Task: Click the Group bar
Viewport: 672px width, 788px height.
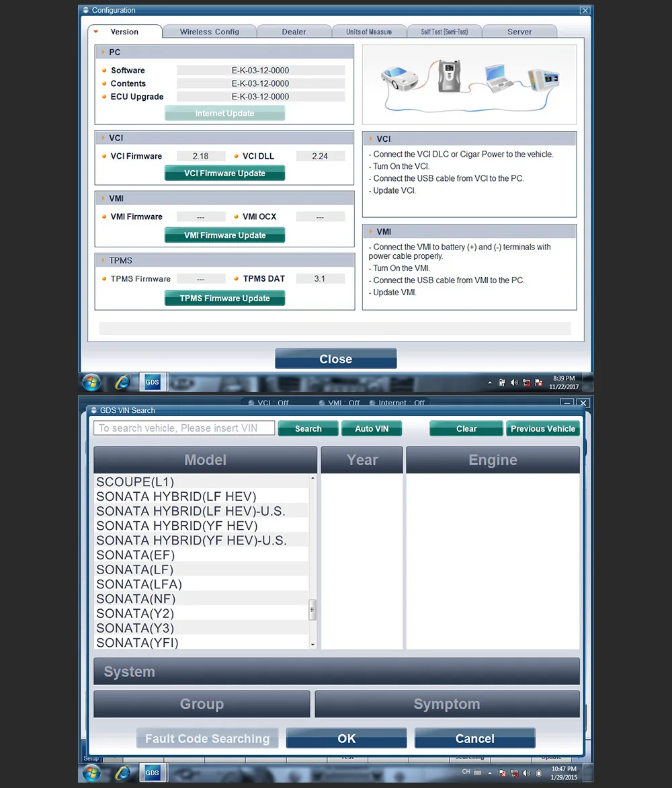Action: (202, 704)
